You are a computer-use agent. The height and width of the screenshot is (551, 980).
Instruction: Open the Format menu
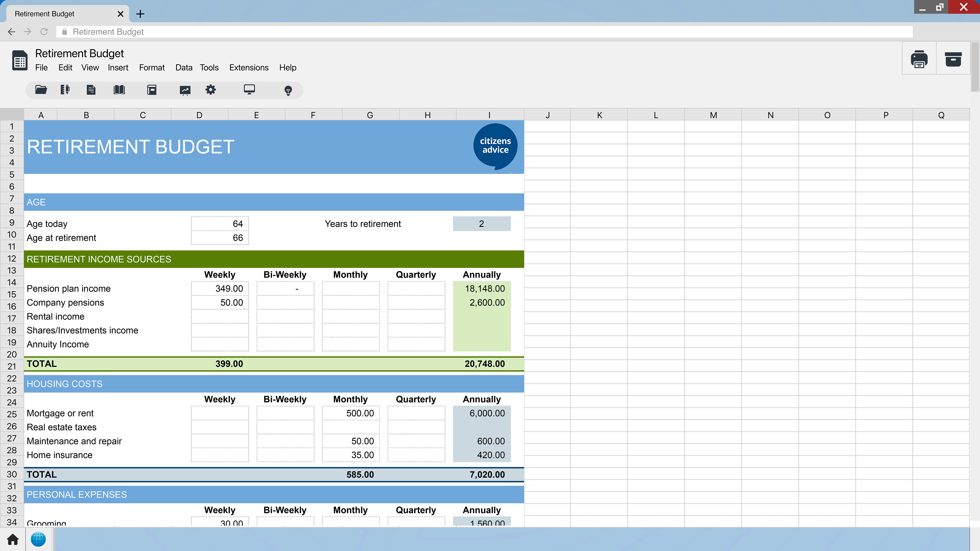[x=152, y=68]
